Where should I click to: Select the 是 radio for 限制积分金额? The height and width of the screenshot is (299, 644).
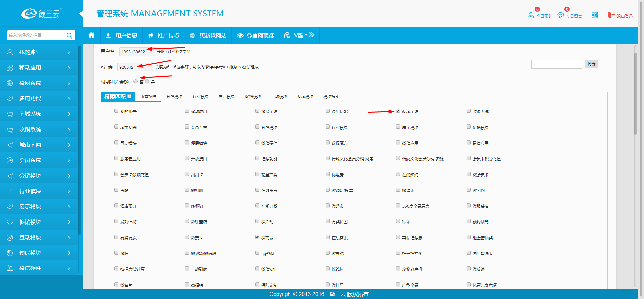pos(147,81)
